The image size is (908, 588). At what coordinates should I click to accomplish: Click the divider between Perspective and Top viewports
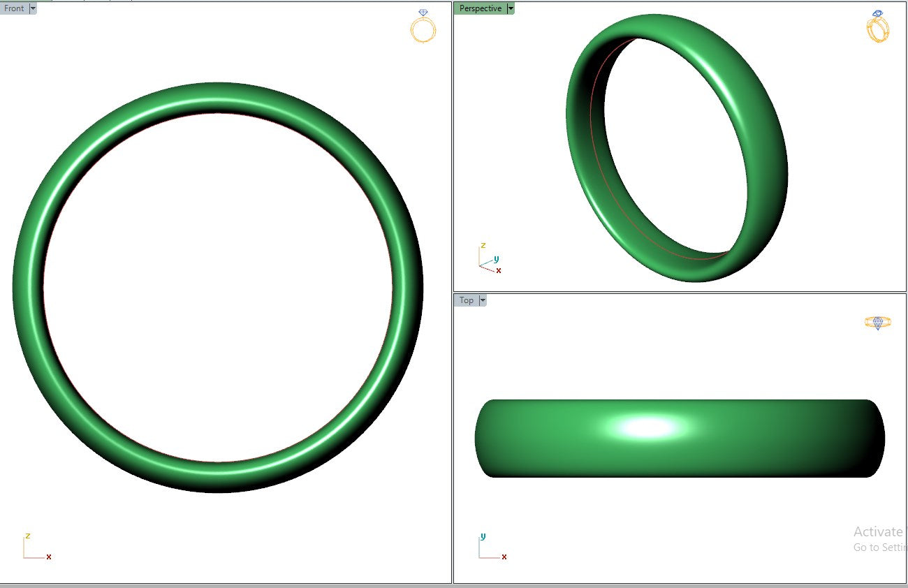pos(679,293)
